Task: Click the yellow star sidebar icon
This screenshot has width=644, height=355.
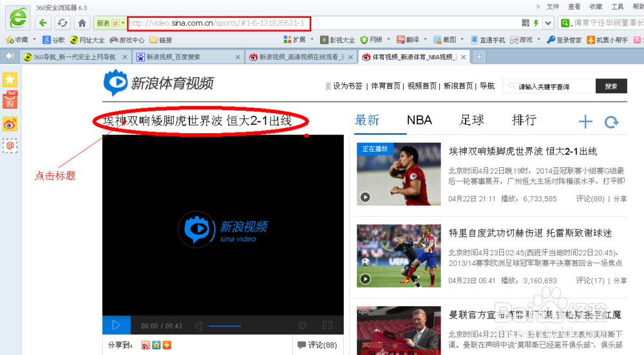Action: coord(10,80)
